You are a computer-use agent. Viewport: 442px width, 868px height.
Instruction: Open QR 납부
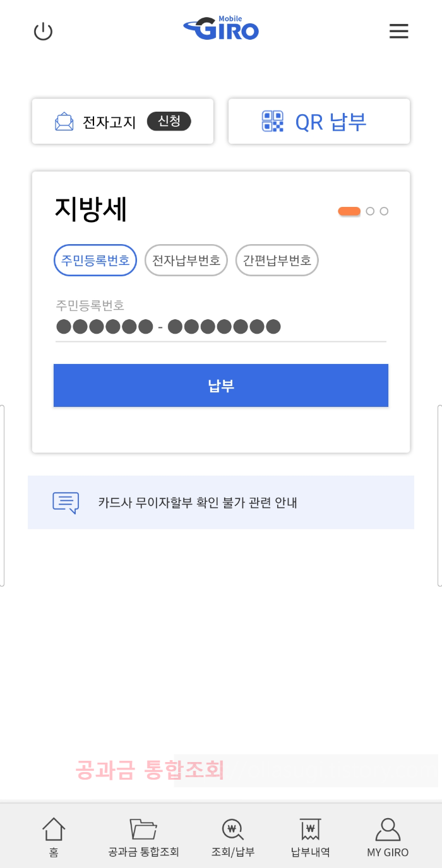click(319, 121)
